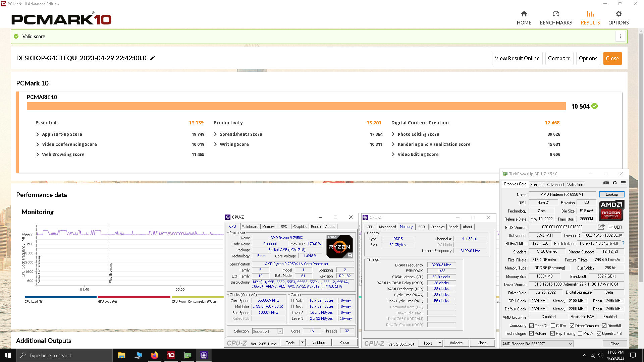Open GPU-Z hamburger menu
Image resolution: width=644 pixels, height=362 pixels.
coord(623,183)
